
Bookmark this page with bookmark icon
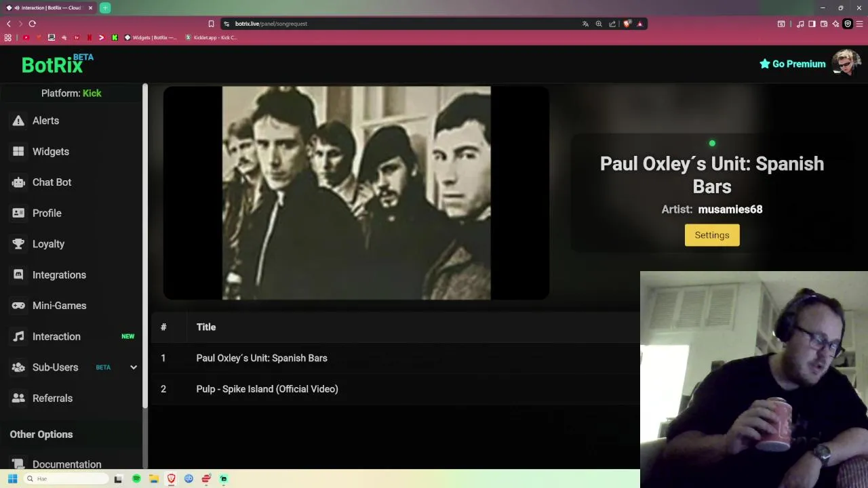(x=211, y=24)
